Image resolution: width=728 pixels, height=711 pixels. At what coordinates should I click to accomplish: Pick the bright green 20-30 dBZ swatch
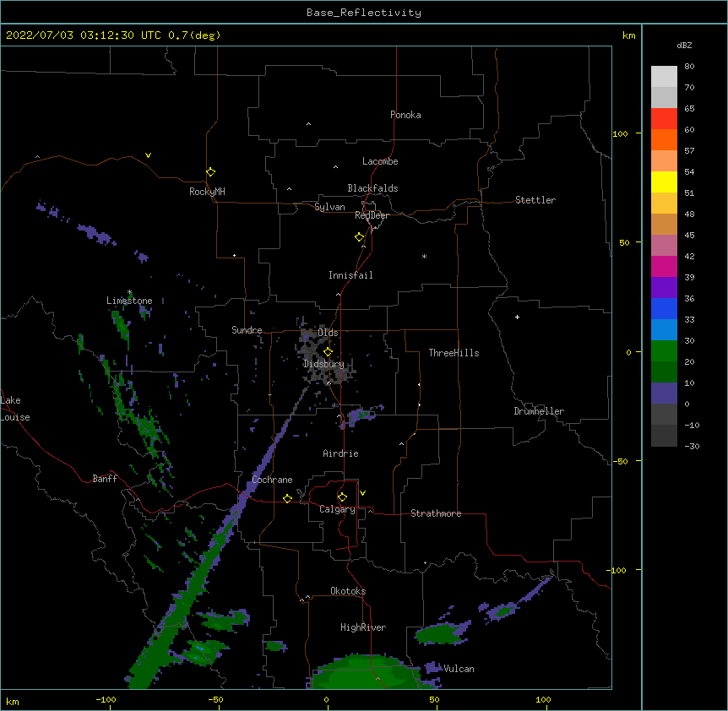[664, 351]
